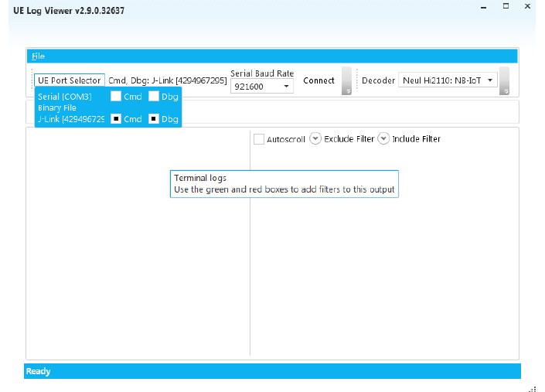The width and height of the screenshot is (545, 392).
Task: Expand toolbar overflow next to Connect
Action: [x=347, y=81]
